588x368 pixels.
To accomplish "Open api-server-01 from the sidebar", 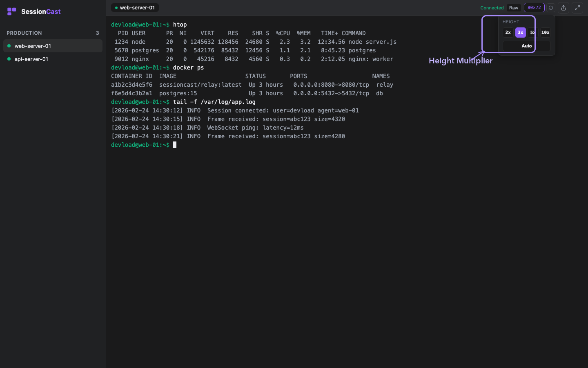I will click(x=31, y=59).
